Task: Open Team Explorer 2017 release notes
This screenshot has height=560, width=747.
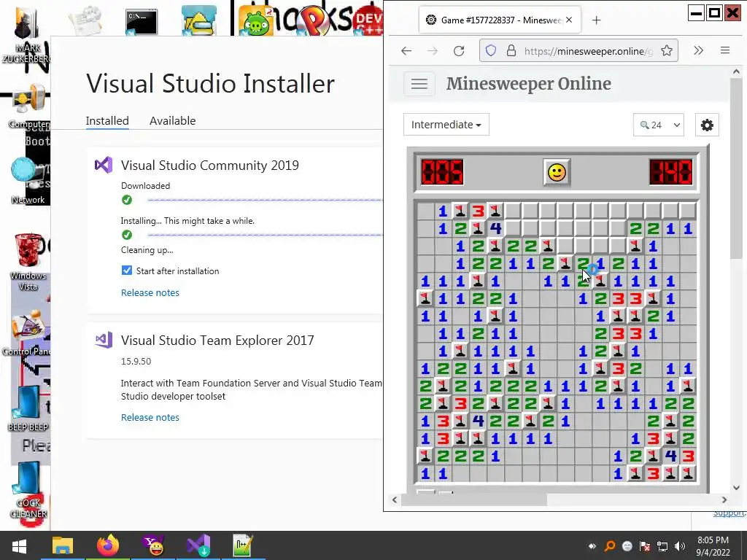Action: click(x=150, y=418)
